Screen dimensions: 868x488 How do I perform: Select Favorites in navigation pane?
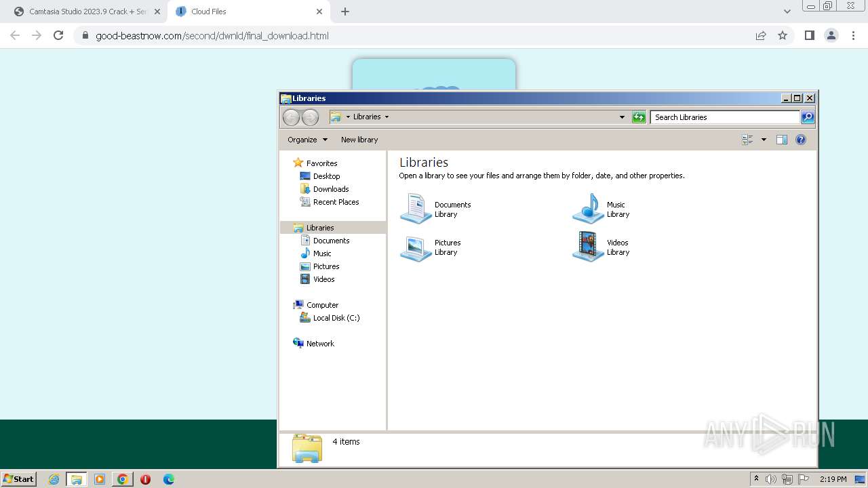(321, 163)
